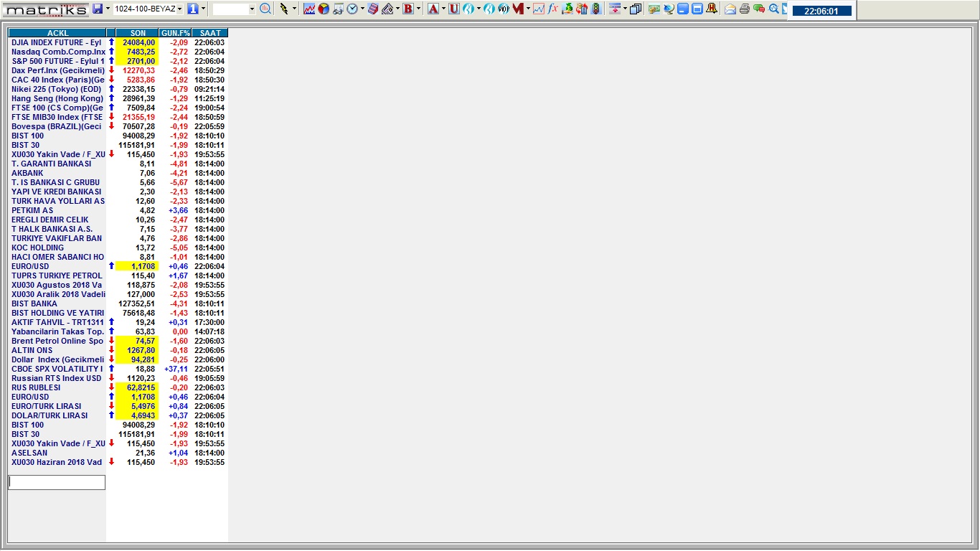Expand the red B icon dropdown arrow
980x551 pixels.
(418, 9)
